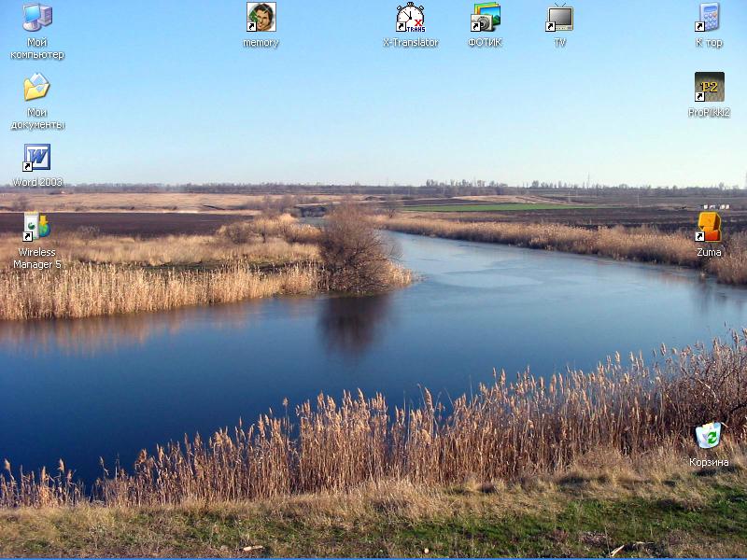Click the memory shortcut with portrait picture

pos(261,17)
